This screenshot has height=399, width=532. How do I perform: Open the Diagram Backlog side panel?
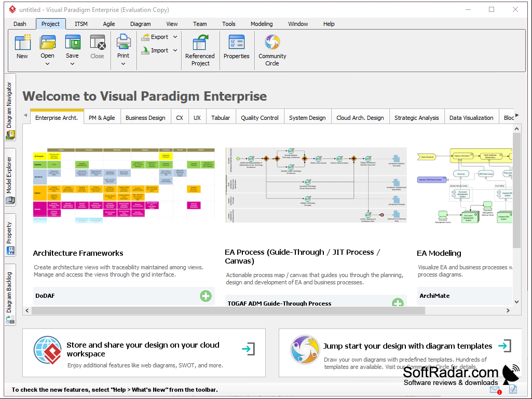point(10,295)
